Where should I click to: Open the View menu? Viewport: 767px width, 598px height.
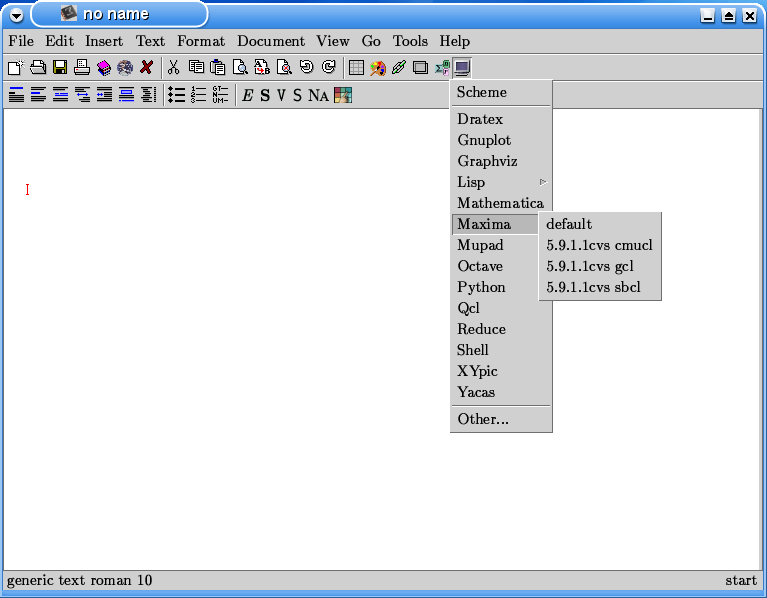(x=333, y=41)
